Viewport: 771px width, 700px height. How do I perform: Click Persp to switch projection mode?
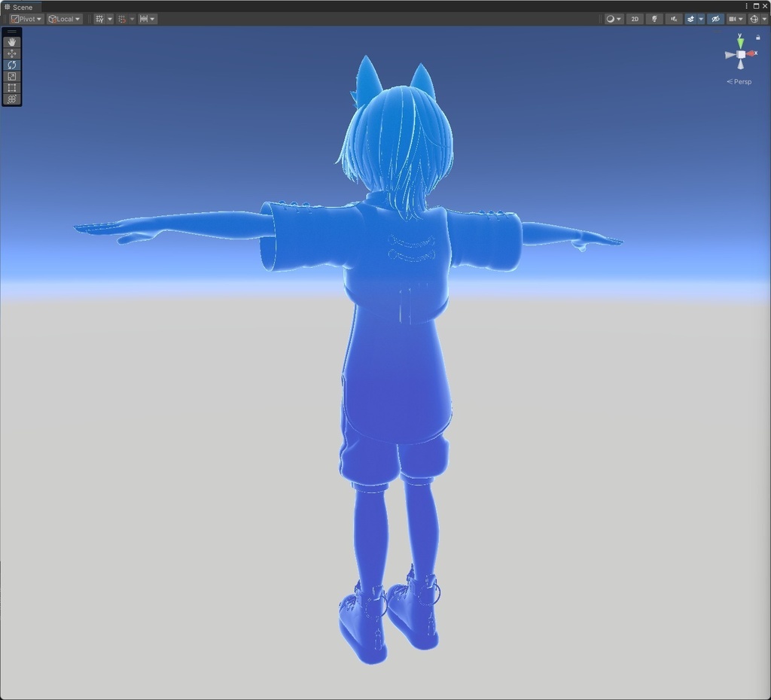(x=740, y=81)
